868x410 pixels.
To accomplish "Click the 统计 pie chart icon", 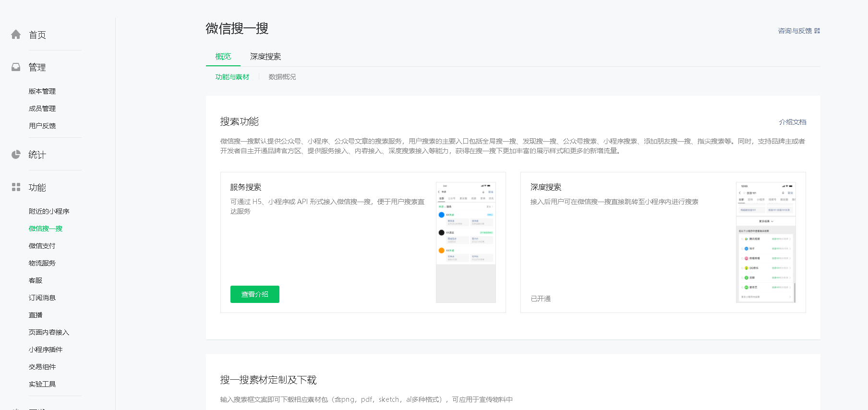I will [x=16, y=155].
